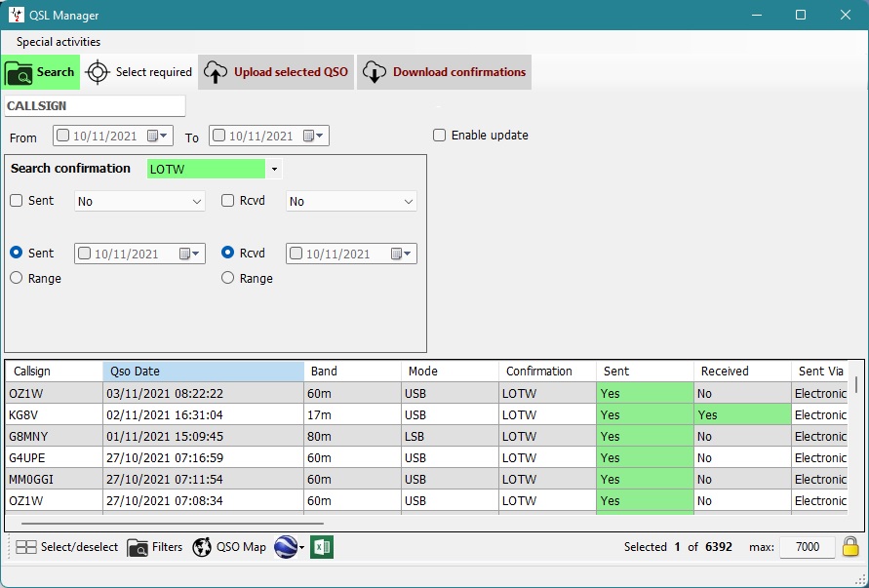Select the Rcvd Range radio button
Viewport: 869px width, 588px height.
[x=228, y=278]
